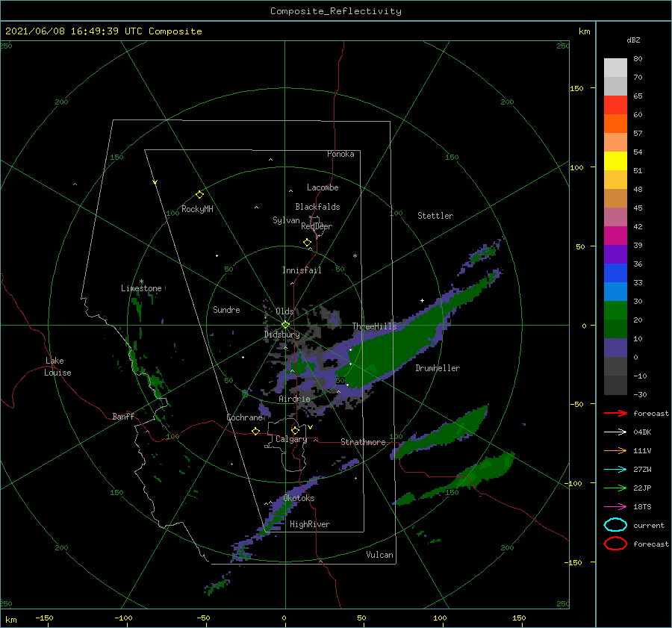Select the dark green swatch for 10-20 dBZ
The height and width of the screenshot is (628, 672).
tap(615, 329)
